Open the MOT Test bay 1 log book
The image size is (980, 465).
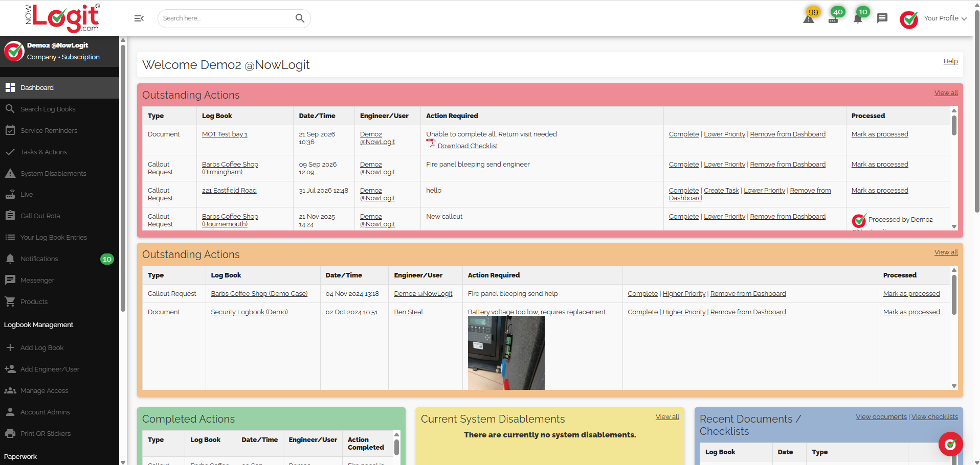[x=225, y=134]
